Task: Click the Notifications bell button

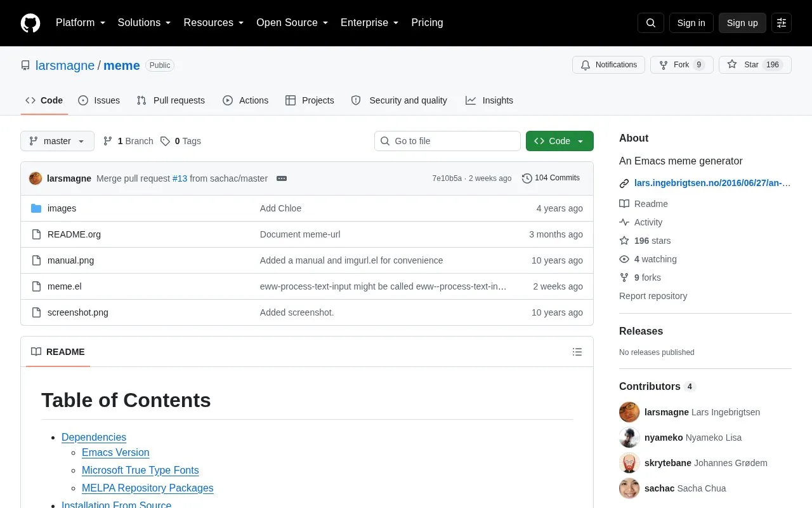Action: pos(608,65)
